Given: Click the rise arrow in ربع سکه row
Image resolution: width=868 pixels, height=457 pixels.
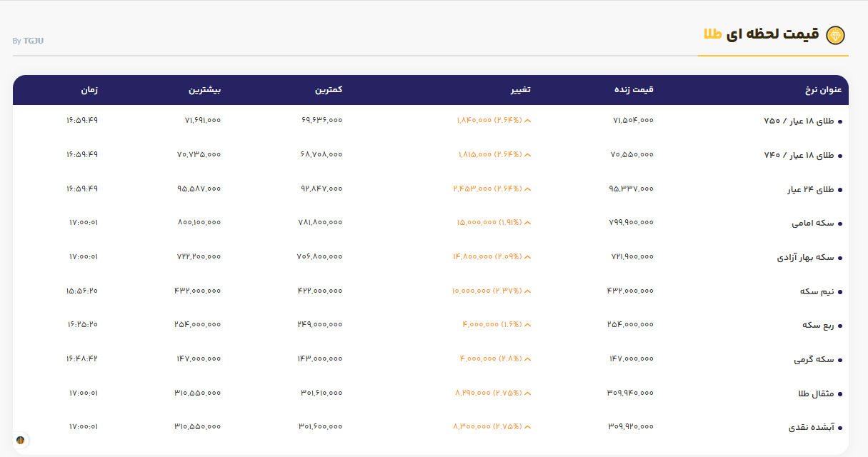Looking at the screenshot, I should pos(528,325).
